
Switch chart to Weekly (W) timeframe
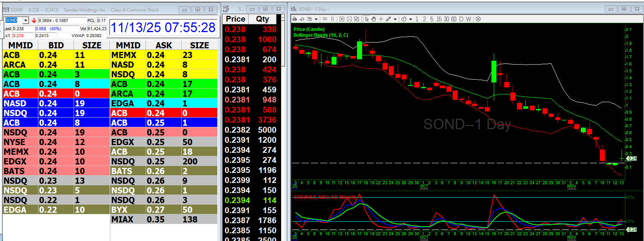click(x=469, y=19)
